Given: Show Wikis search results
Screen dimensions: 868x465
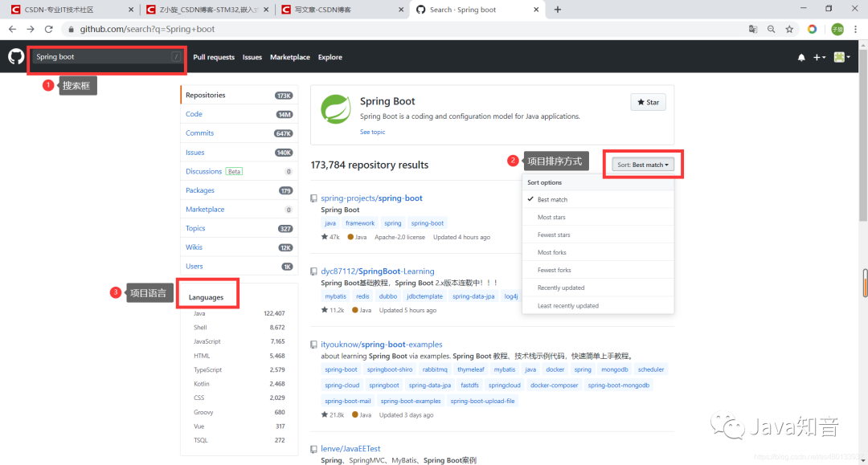Looking at the screenshot, I should tap(240, 247).
